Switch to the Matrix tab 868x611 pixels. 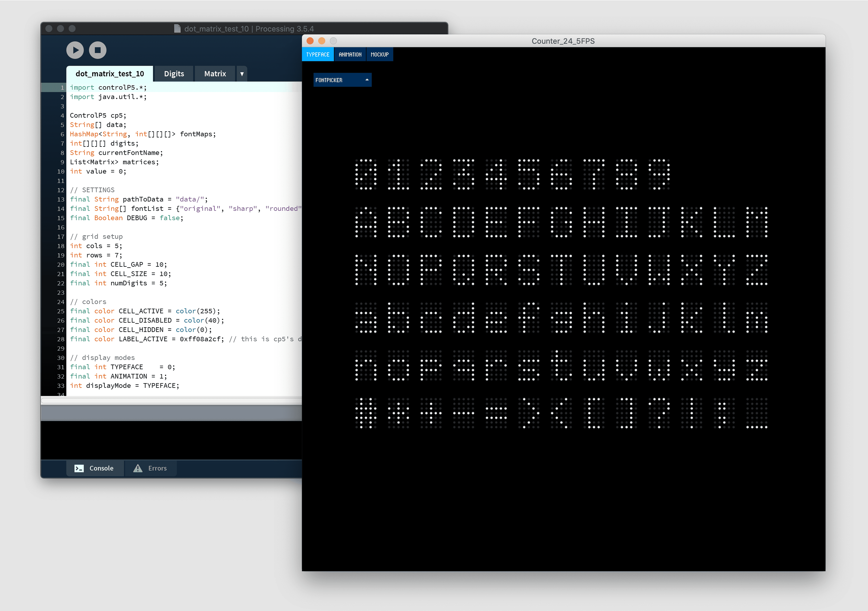(x=215, y=74)
